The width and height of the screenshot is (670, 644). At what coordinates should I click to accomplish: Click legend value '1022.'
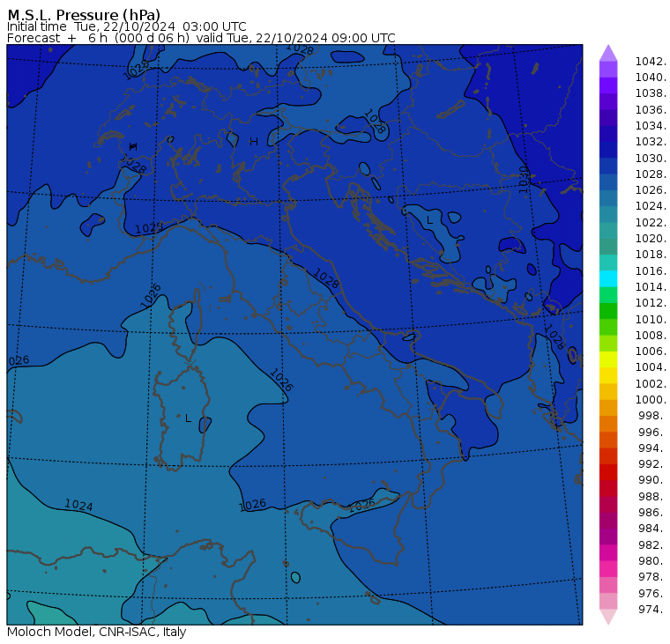pos(651,223)
